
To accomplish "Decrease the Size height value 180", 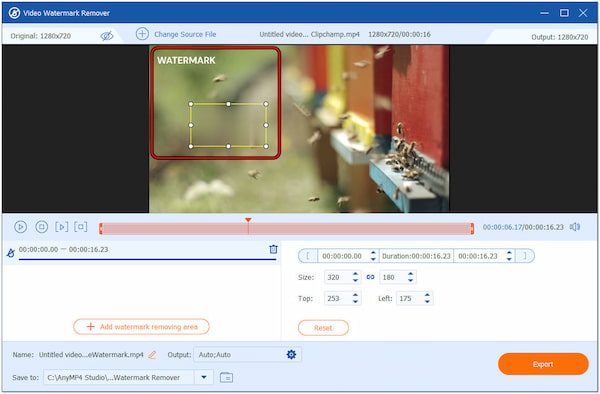I will (x=411, y=280).
